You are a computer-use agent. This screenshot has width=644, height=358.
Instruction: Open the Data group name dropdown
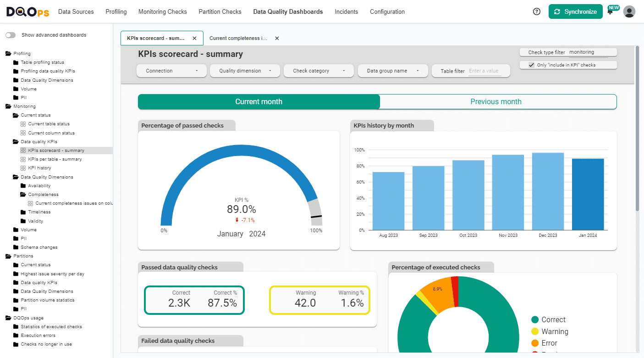pos(393,71)
